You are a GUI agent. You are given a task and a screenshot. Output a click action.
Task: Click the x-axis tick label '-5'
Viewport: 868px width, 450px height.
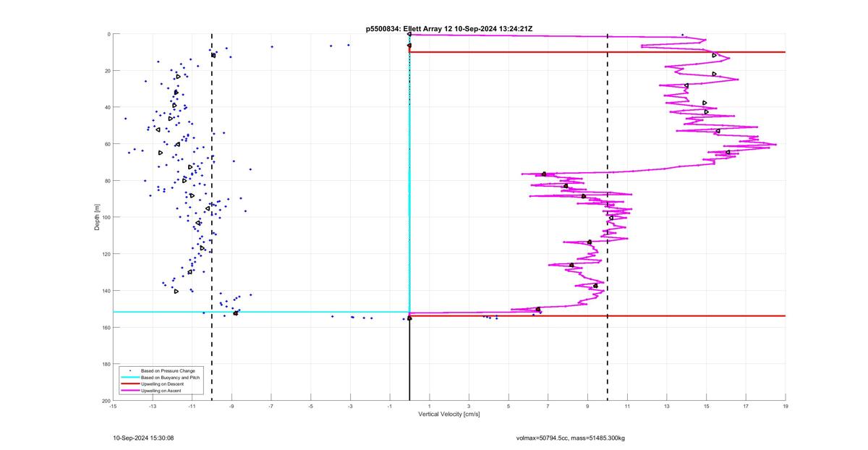pos(311,407)
